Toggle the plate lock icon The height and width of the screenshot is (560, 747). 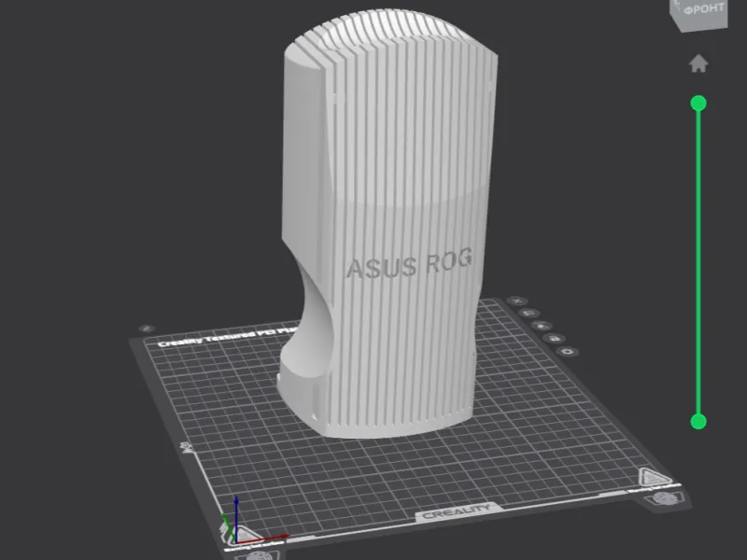554,338
